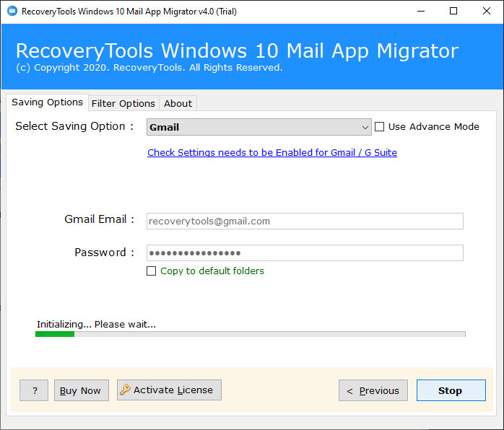
Task: Open Check Settings for Gmail / G Suite link
Action: pyautogui.click(x=272, y=152)
